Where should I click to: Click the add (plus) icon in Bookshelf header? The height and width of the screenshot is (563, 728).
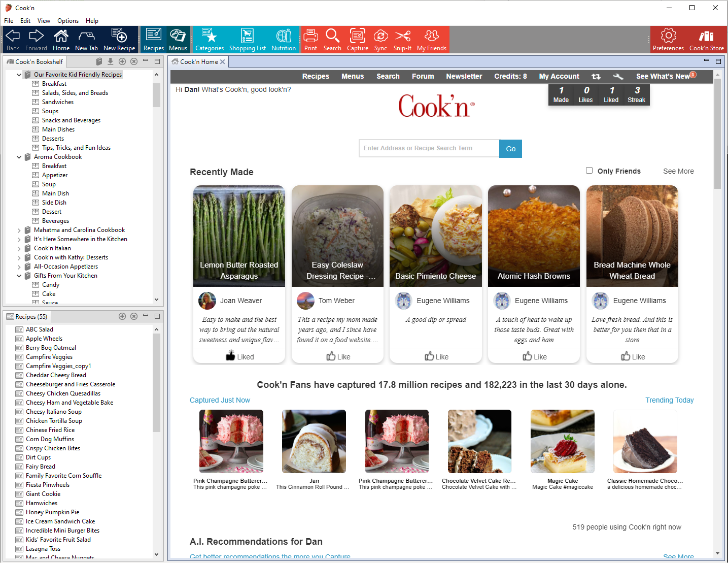pyautogui.click(x=122, y=61)
